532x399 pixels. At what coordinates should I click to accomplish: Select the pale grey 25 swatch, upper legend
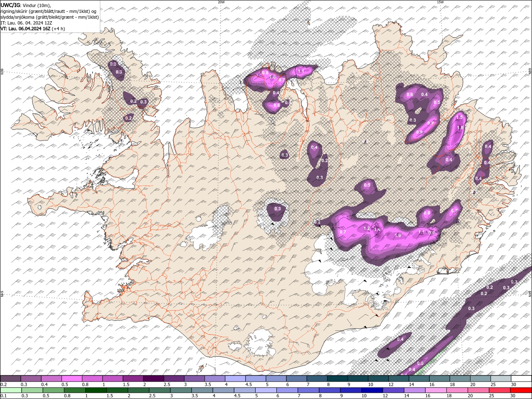tap(500, 379)
